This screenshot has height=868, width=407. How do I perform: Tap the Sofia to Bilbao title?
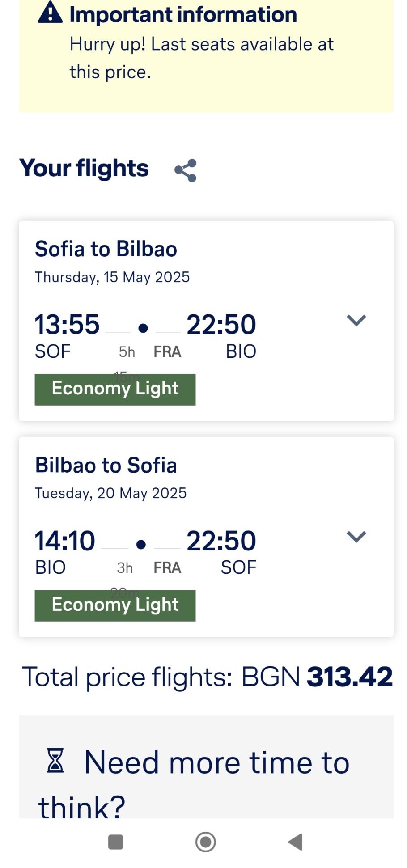(106, 249)
